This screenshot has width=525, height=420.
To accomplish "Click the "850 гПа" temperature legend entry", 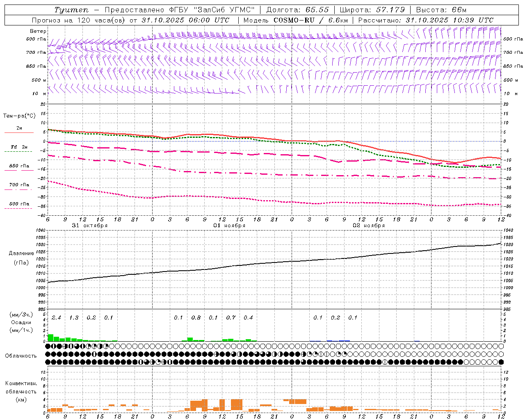I will 19,166.
